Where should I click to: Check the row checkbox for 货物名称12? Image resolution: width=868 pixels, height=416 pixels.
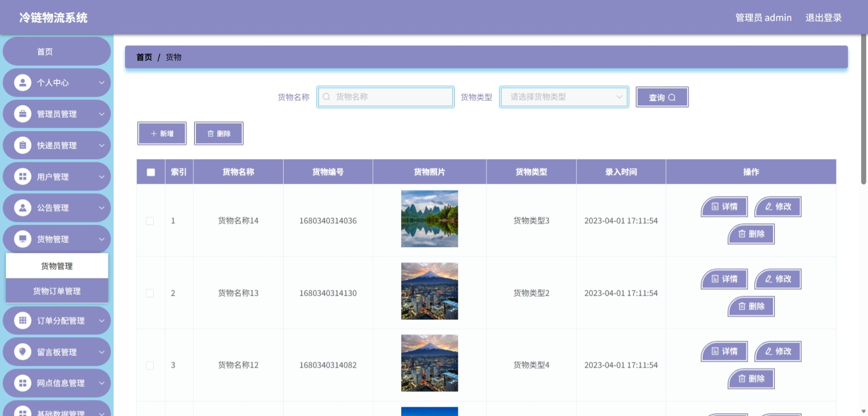150,365
